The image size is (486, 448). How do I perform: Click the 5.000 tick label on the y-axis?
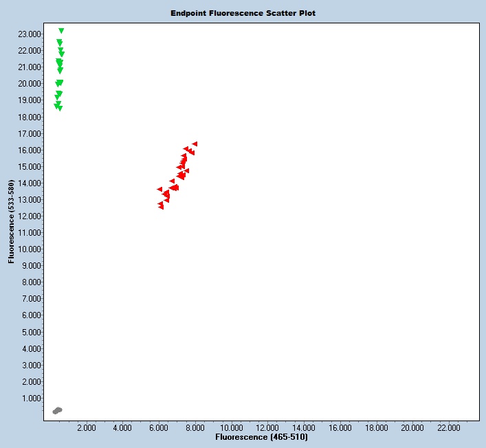(x=31, y=332)
